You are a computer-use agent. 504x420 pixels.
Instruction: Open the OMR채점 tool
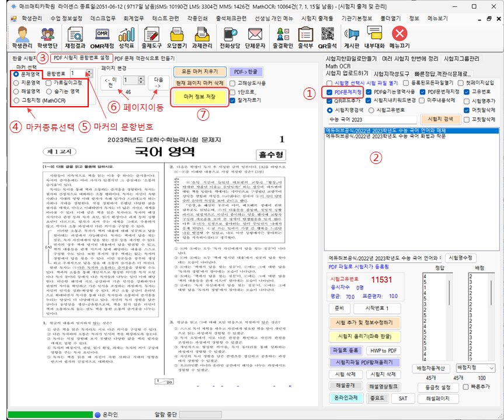(x=101, y=37)
